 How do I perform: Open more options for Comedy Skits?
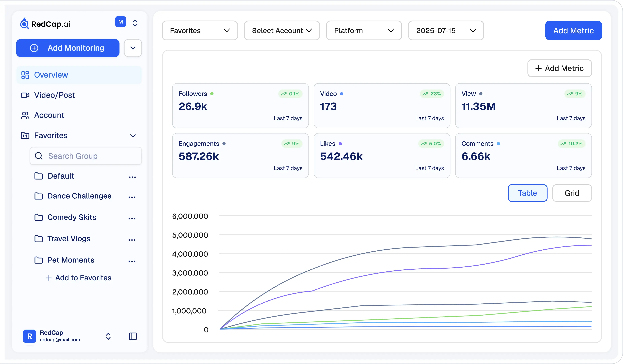point(132,219)
